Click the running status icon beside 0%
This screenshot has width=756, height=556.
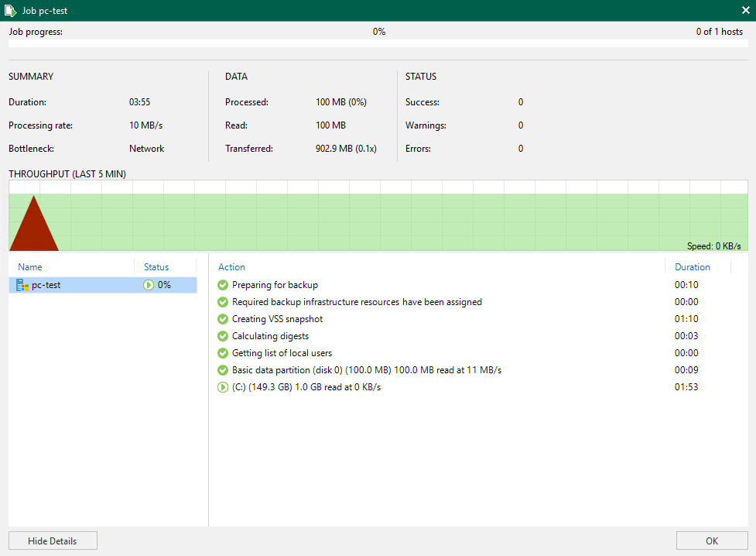(149, 285)
